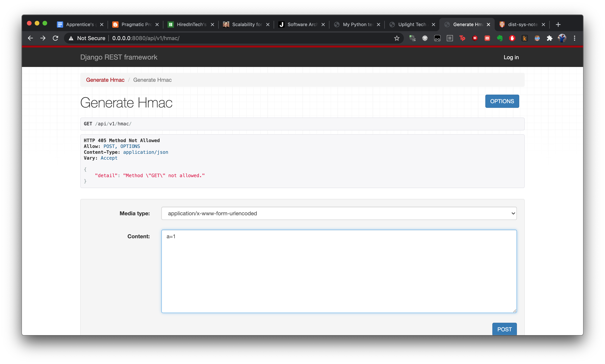
Task: Click inside the Content text area
Action: tap(339, 271)
